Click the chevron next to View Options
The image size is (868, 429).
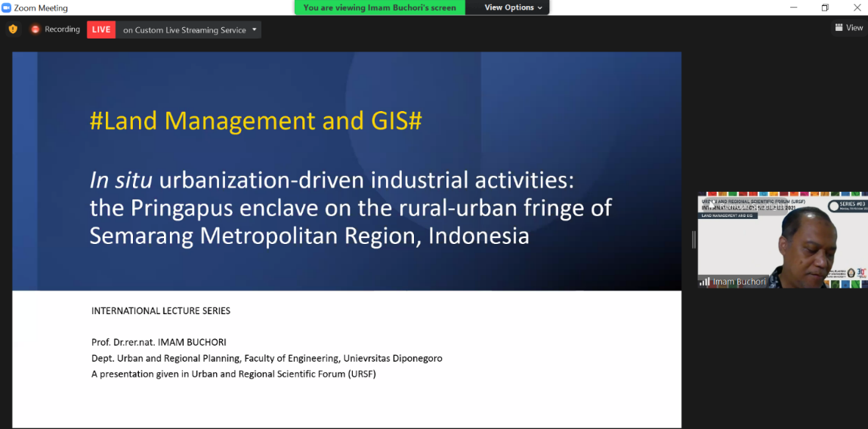[x=540, y=8]
